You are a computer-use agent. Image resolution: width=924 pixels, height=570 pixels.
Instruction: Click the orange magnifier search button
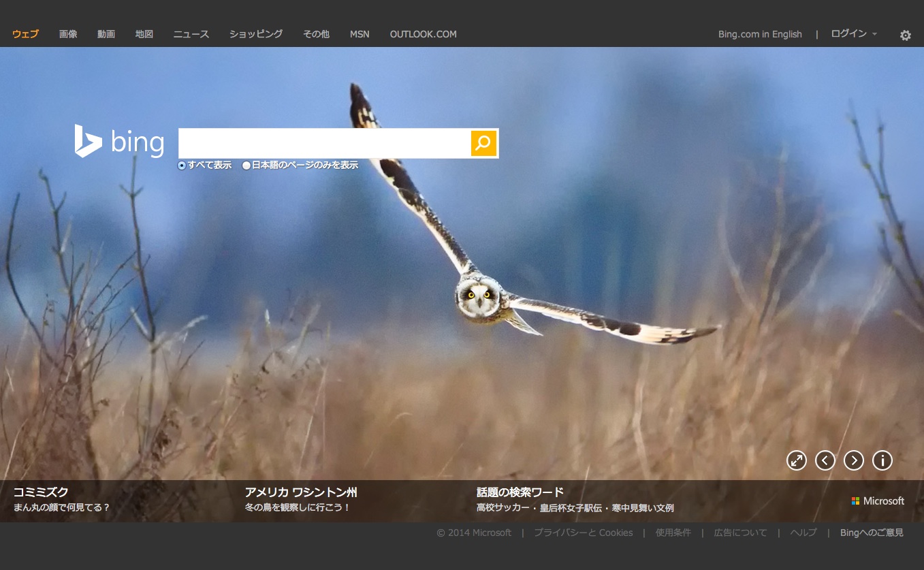click(483, 143)
